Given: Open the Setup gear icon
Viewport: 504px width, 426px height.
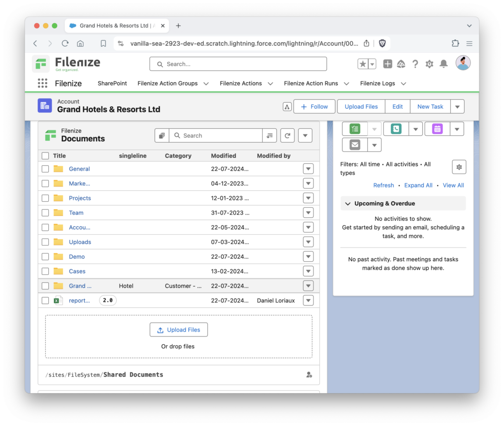Looking at the screenshot, I should [x=429, y=64].
